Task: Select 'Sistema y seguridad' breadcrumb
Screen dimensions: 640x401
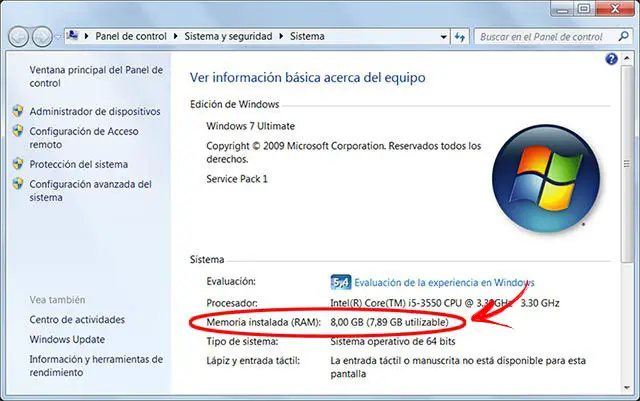Action: click(x=228, y=36)
